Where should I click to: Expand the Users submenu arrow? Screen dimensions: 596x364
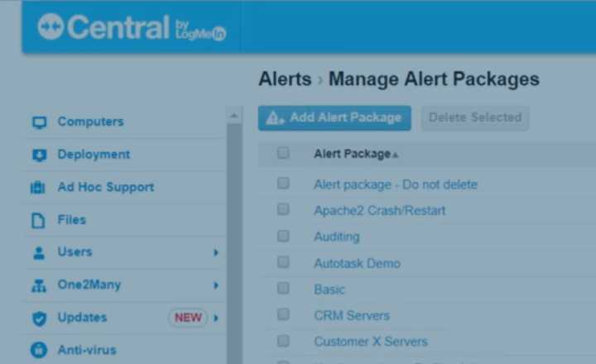click(x=216, y=252)
